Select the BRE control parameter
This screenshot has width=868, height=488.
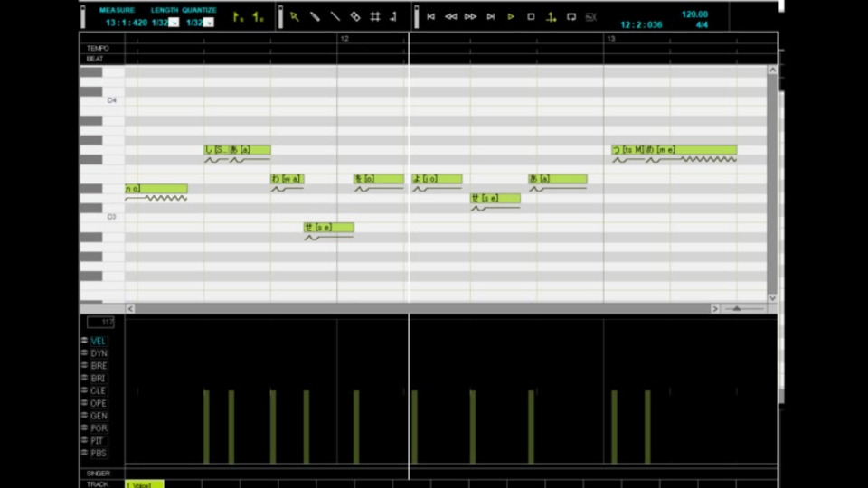click(x=99, y=366)
